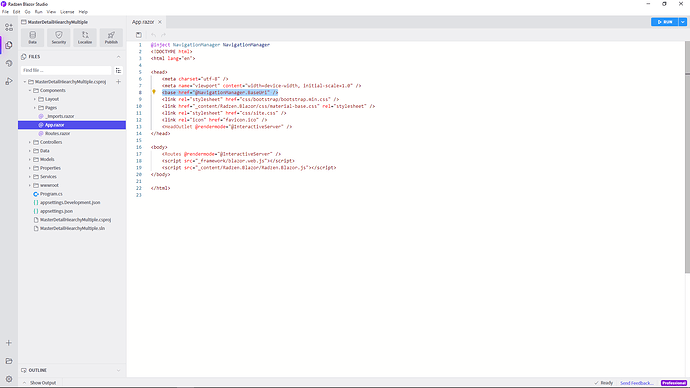The width and height of the screenshot is (690, 388).
Task: Open settings gear at sidebar bottom
Action: click(x=9, y=379)
